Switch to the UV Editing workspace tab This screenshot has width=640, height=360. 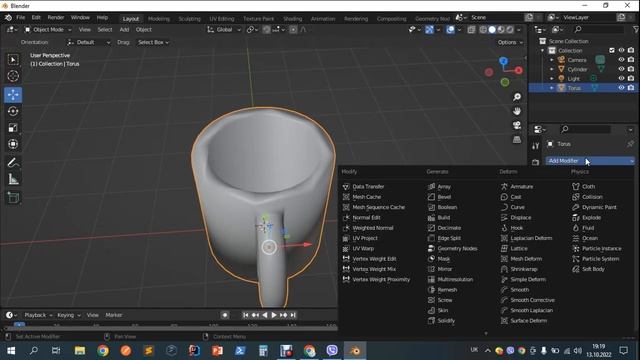point(222,19)
